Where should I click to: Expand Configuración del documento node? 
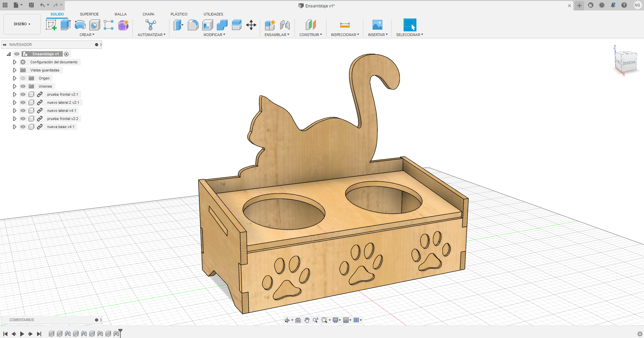tap(14, 62)
